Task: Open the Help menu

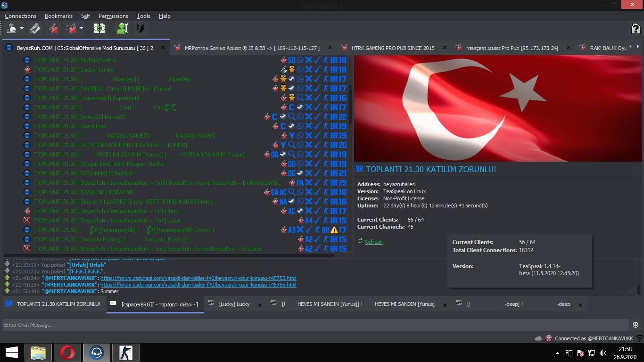Action: (x=165, y=16)
